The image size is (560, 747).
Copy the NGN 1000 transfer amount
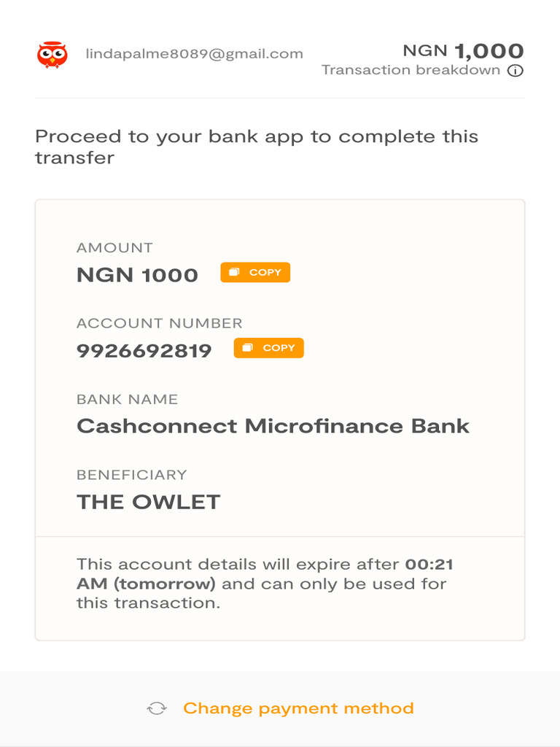[255, 273]
